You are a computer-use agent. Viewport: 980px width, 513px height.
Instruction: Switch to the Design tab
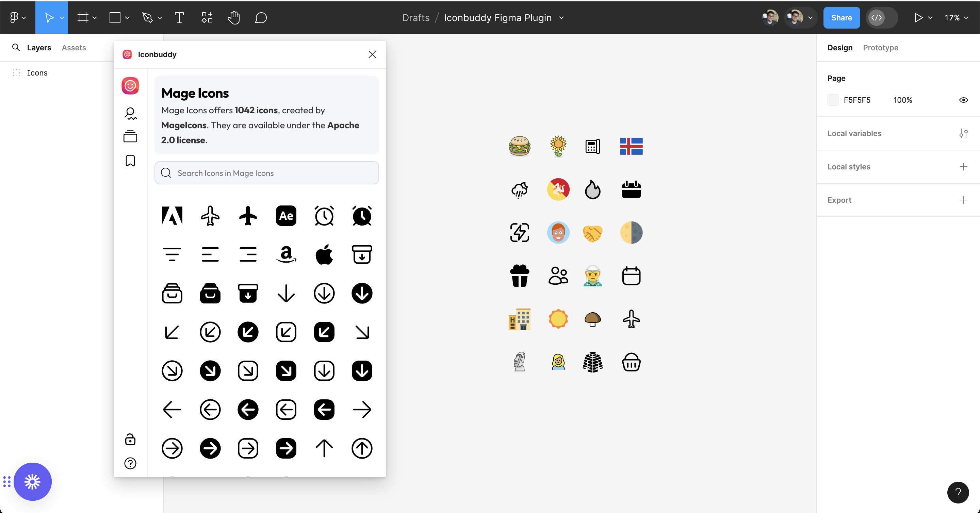tap(839, 48)
